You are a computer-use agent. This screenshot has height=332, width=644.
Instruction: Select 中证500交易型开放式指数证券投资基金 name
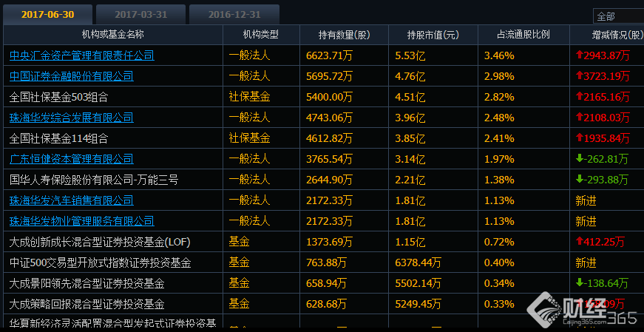pyautogui.click(x=101, y=262)
